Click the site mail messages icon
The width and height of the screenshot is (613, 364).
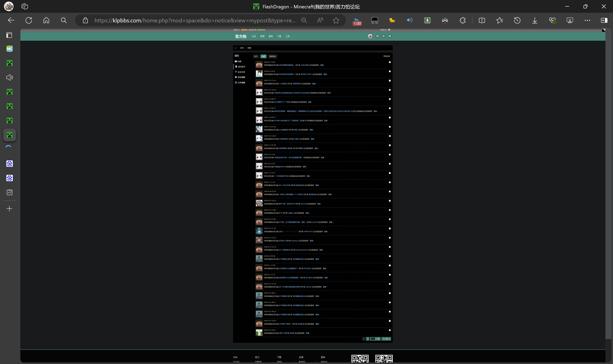(377, 36)
